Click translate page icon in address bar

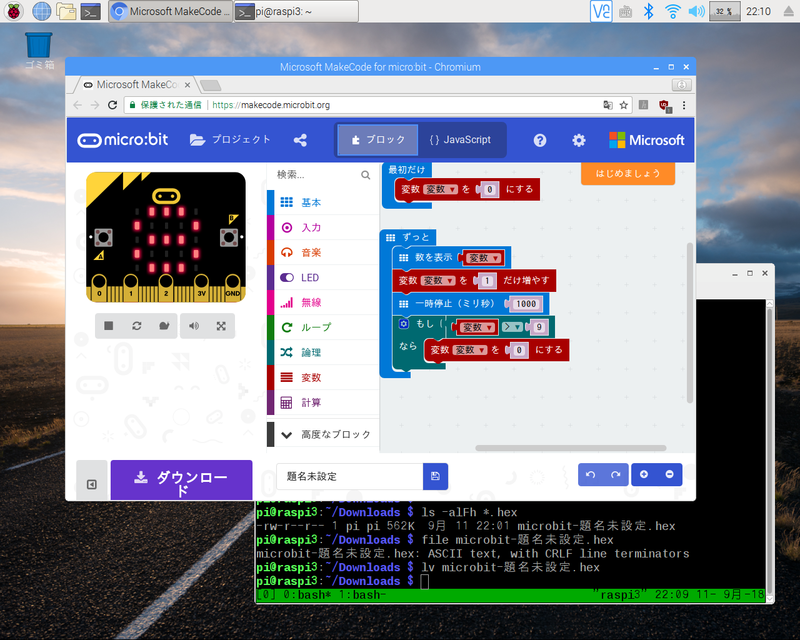pos(608,105)
